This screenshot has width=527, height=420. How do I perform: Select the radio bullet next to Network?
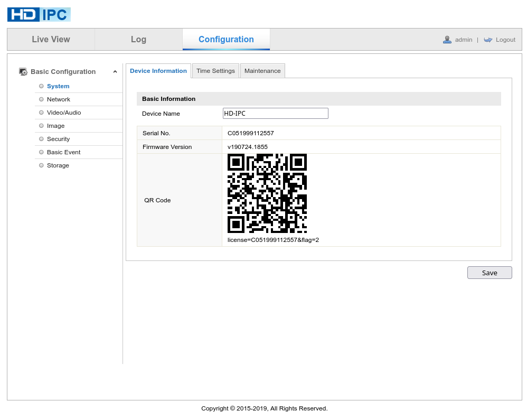pyautogui.click(x=41, y=99)
